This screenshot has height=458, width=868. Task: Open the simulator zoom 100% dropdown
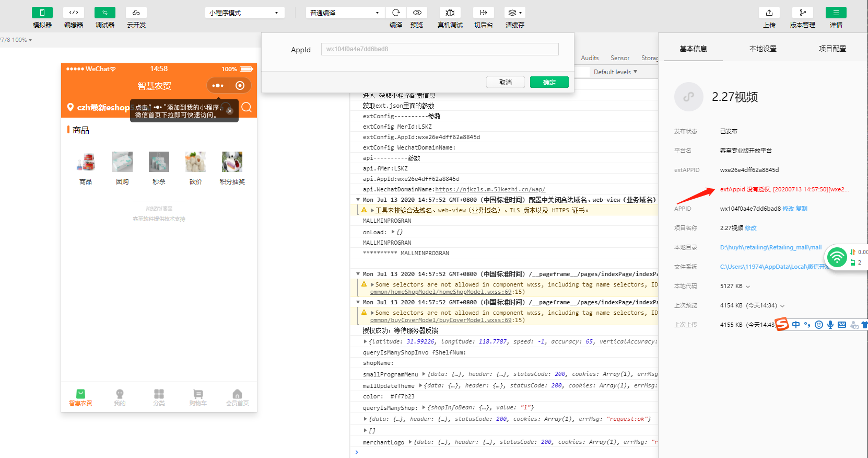click(x=22, y=40)
